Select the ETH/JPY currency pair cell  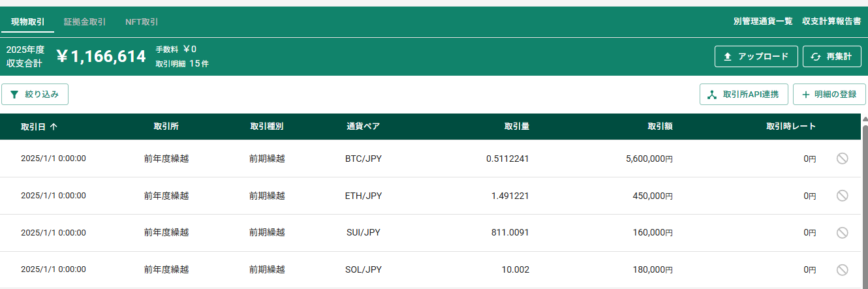364,195
